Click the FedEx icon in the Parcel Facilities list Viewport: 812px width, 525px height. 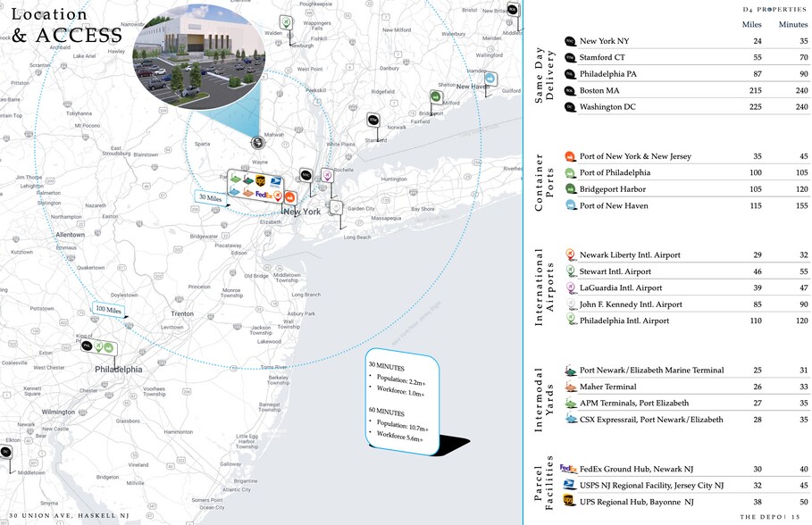click(569, 469)
